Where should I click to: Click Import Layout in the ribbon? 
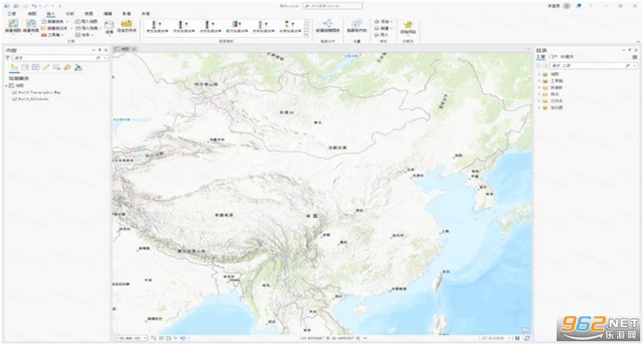88,28
